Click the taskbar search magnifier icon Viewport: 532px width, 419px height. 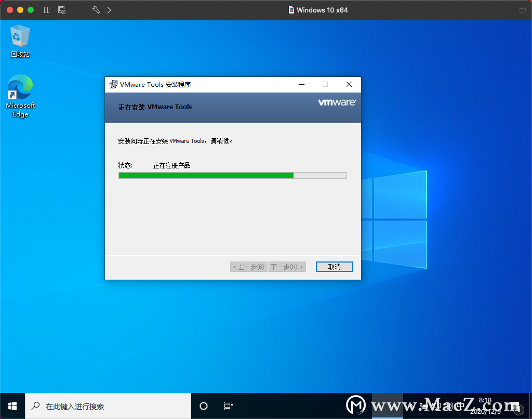pyautogui.click(x=35, y=406)
